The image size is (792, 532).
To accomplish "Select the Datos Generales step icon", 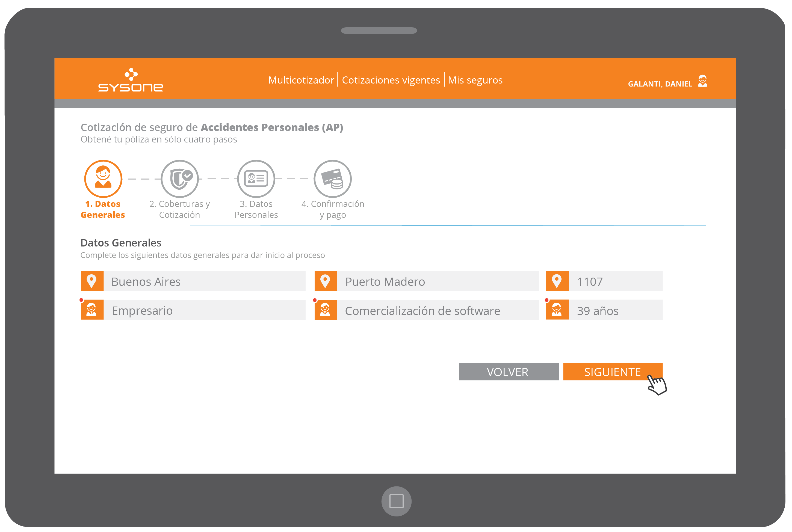I will (x=103, y=179).
